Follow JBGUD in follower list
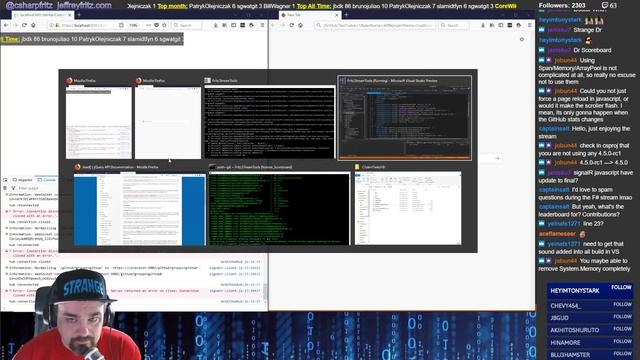This screenshot has height=360, width=640. [x=622, y=317]
